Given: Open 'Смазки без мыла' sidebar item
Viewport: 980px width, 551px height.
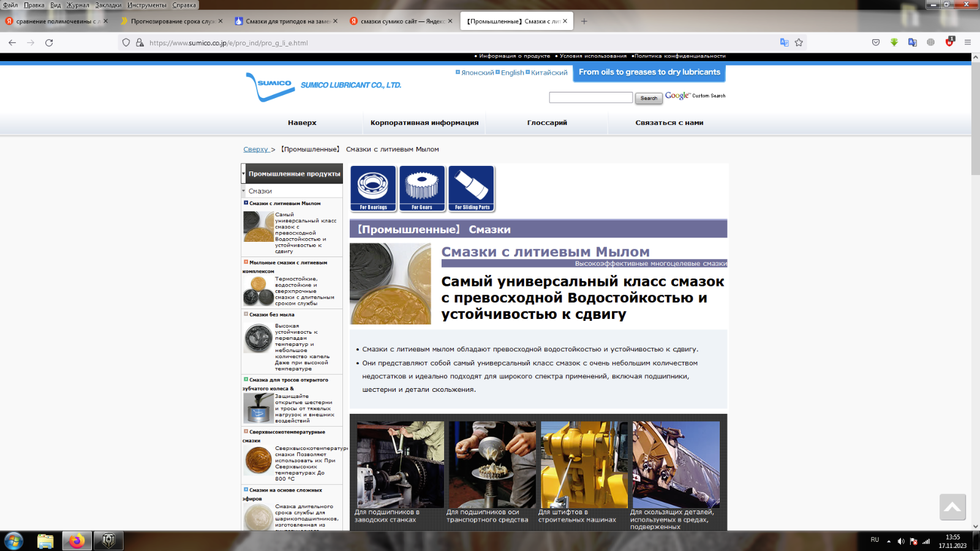Looking at the screenshot, I should click(272, 315).
